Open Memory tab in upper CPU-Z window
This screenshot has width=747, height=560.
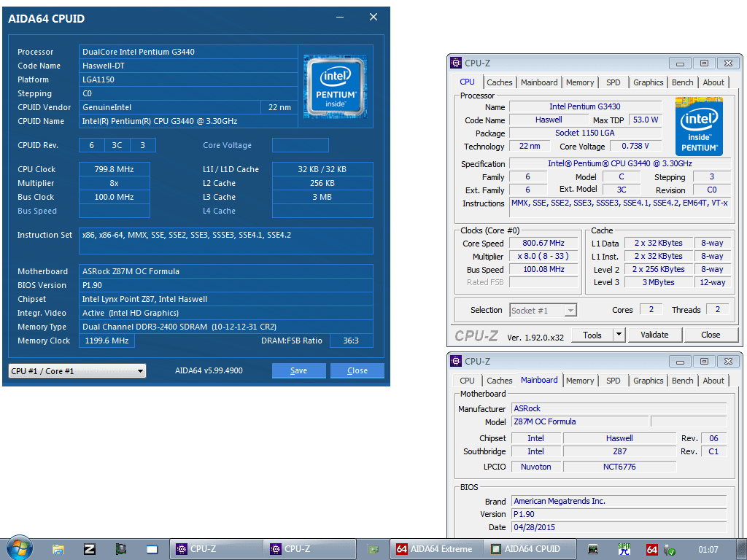580,82
